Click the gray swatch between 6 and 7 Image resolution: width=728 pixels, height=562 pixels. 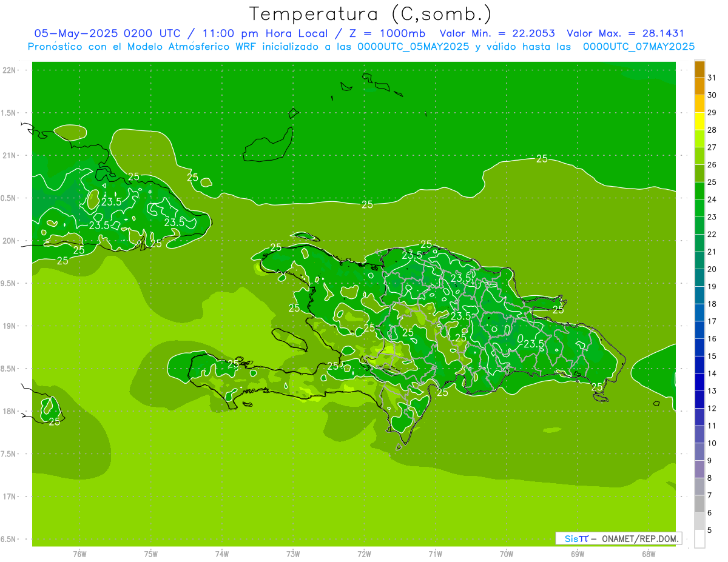point(699,504)
